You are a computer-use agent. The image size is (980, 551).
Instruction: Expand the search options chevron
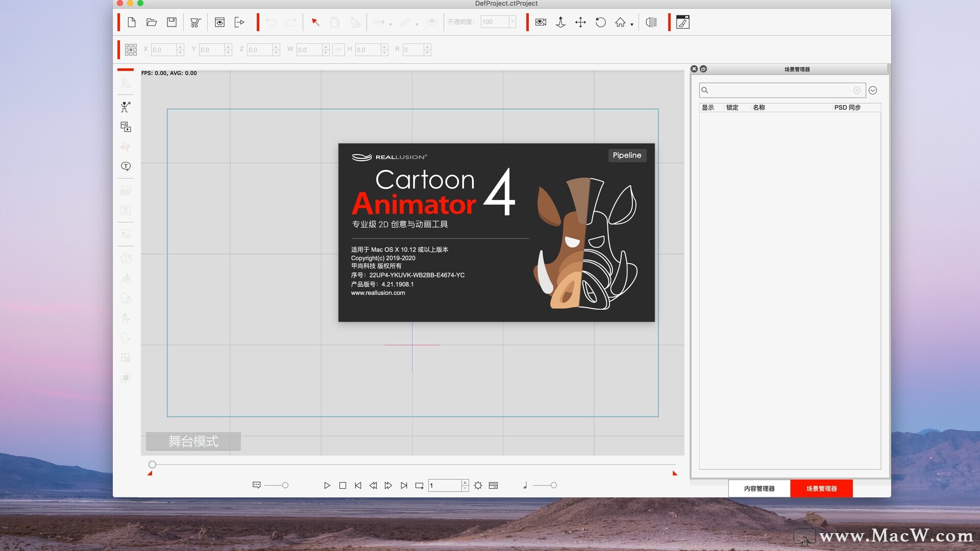pyautogui.click(x=873, y=90)
